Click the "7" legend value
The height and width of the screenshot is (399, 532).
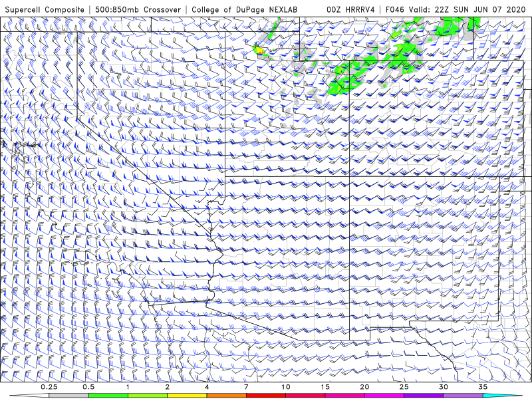246,387
